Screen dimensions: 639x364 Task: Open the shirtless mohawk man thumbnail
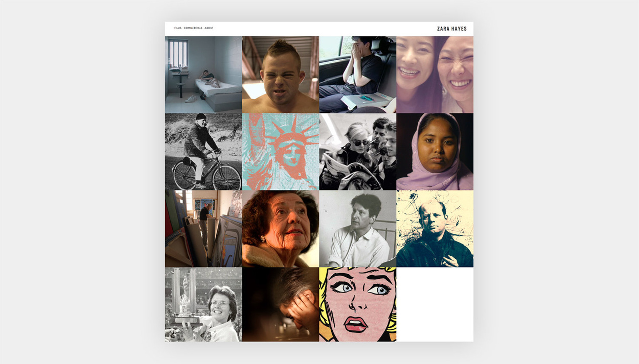pyautogui.click(x=281, y=75)
